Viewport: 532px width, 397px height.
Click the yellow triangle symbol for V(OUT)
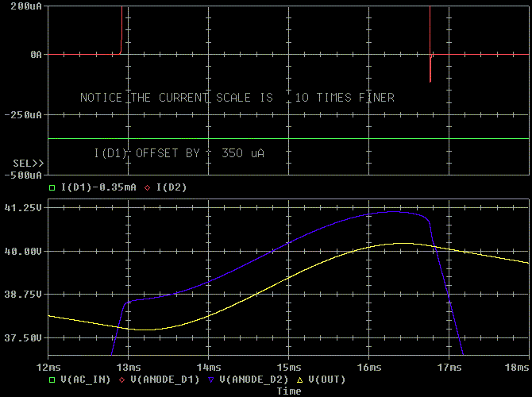(x=301, y=380)
